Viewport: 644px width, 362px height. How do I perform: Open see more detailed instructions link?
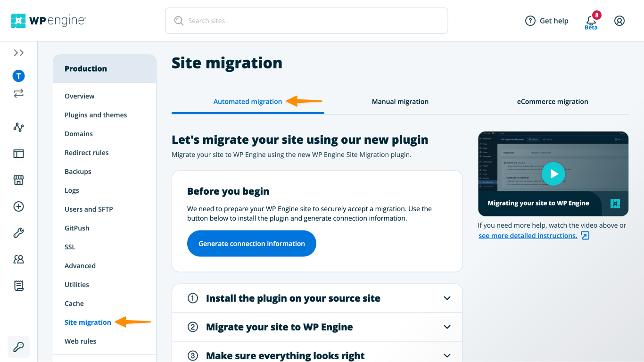(x=528, y=235)
